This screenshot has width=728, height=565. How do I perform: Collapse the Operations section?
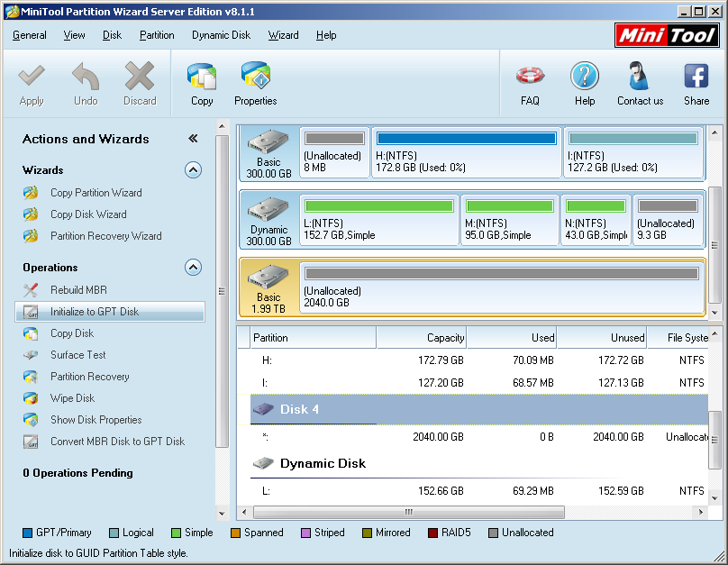tap(193, 267)
